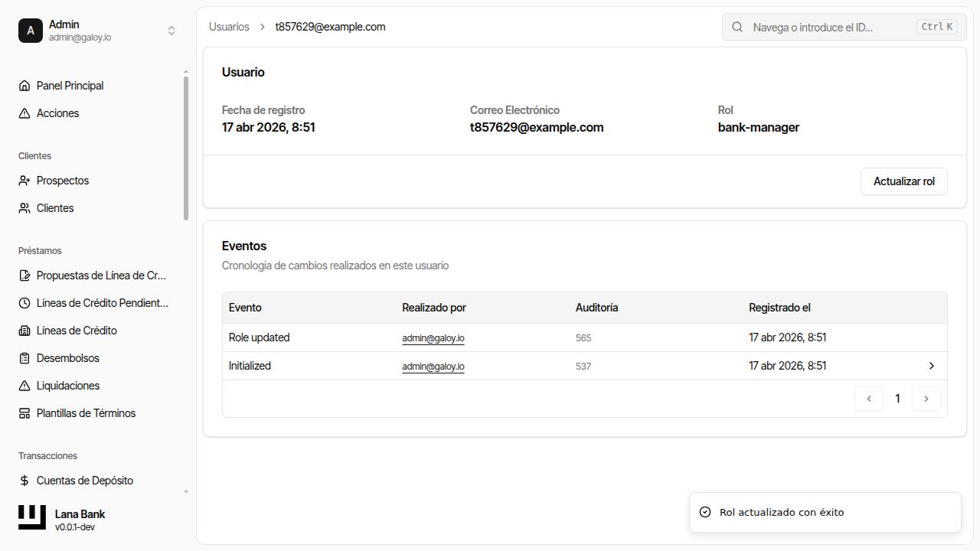Select the Desembolsos document icon
This screenshot has height=551, width=980.
pos(24,358)
